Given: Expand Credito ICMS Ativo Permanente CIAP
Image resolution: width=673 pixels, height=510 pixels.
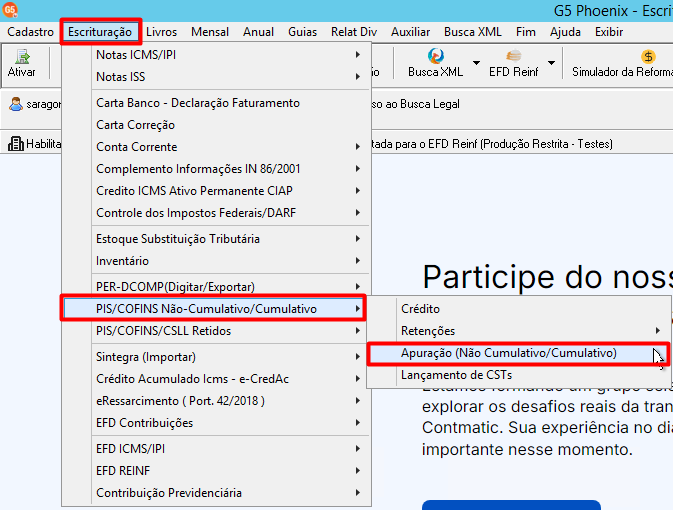Looking at the screenshot, I should pos(215,191).
